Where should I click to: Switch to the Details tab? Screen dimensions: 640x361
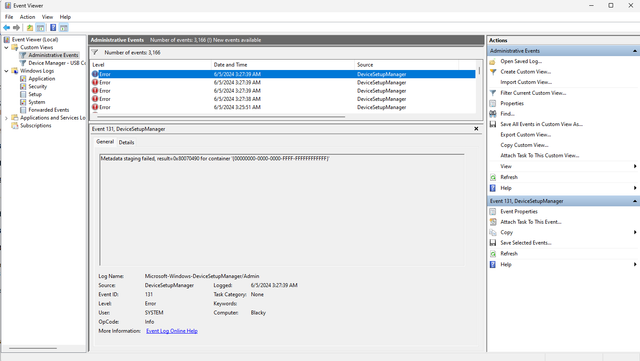pos(127,143)
